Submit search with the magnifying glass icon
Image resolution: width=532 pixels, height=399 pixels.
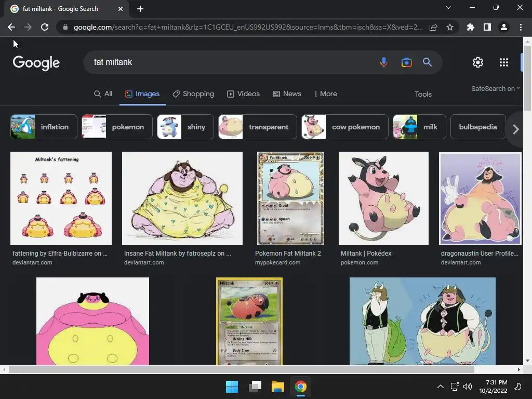point(427,62)
